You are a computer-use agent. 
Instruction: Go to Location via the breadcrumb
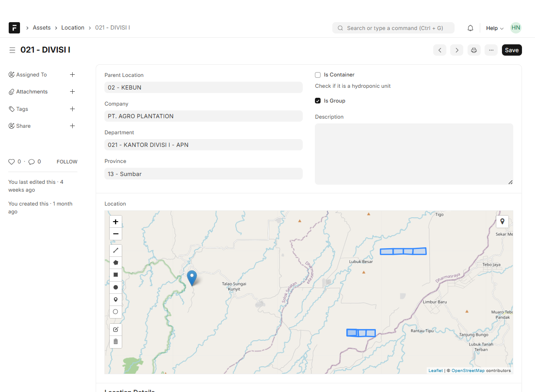pos(73,27)
